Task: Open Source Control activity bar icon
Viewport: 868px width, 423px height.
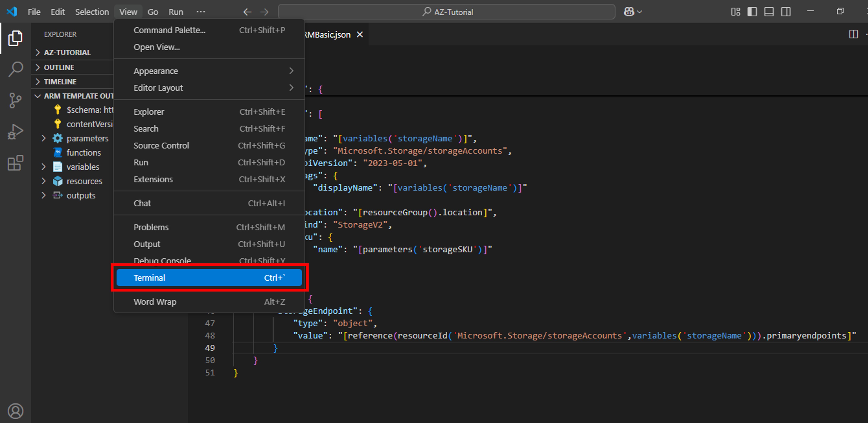Action: click(x=15, y=100)
